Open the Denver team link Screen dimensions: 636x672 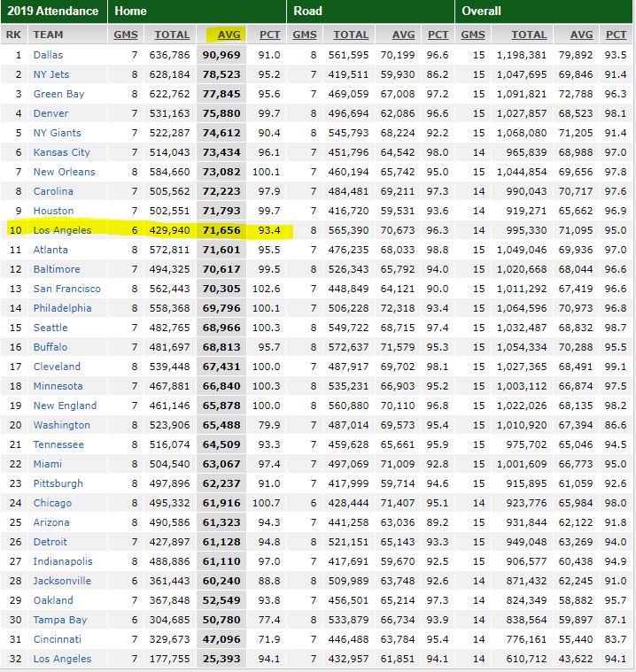[x=50, y=113]
